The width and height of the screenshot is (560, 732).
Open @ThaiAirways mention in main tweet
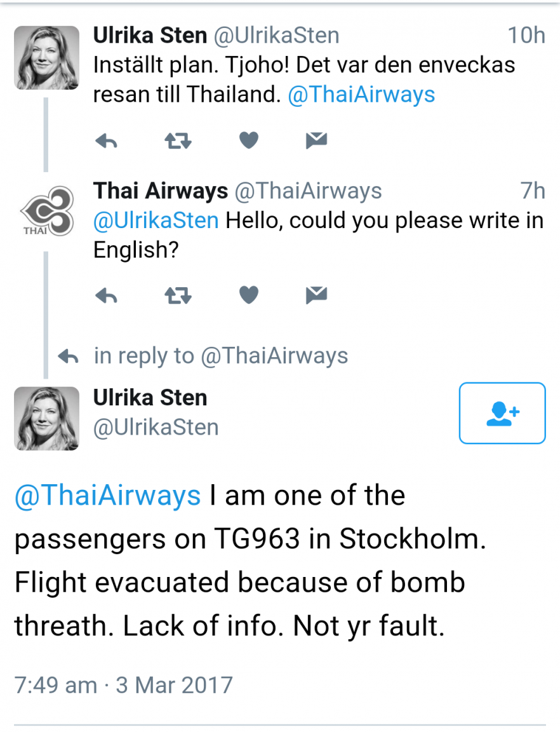(107, 496)
